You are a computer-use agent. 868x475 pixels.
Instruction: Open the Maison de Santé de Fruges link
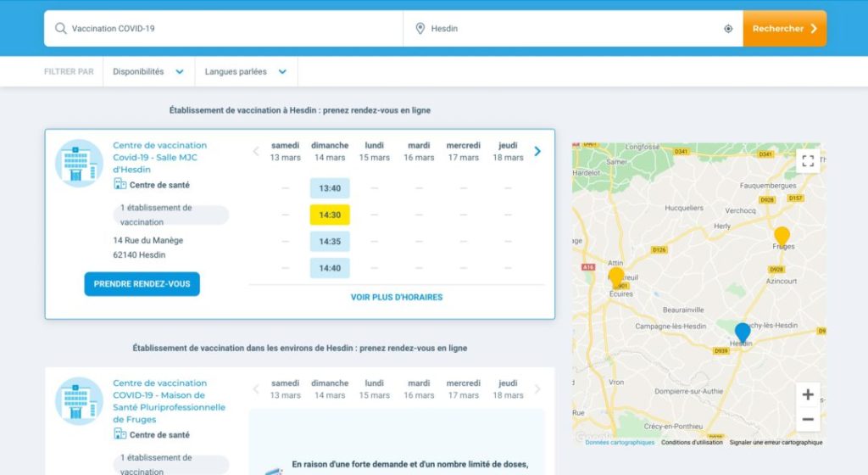(169, 400)
